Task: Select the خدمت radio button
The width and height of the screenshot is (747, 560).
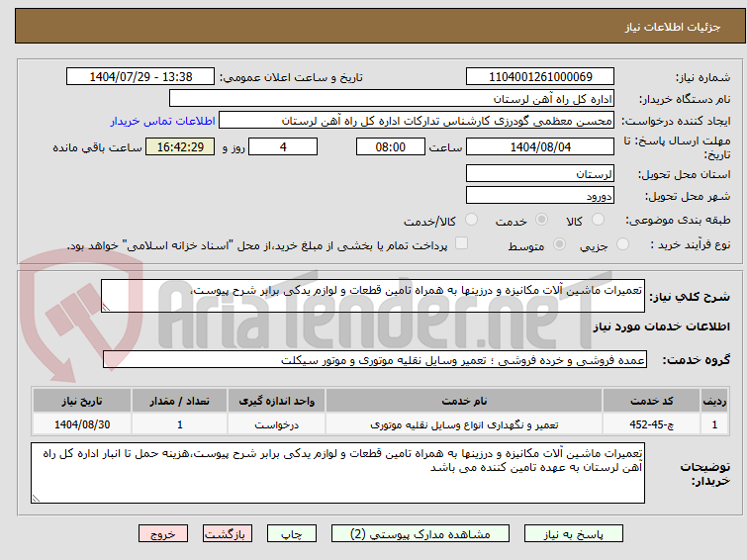Action: tap(541, 220)
